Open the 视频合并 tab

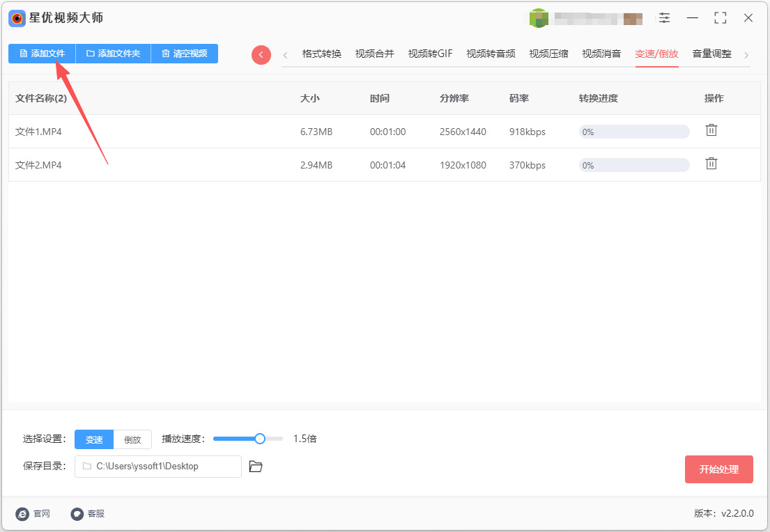pyautogui.click(x=375, y=54)
